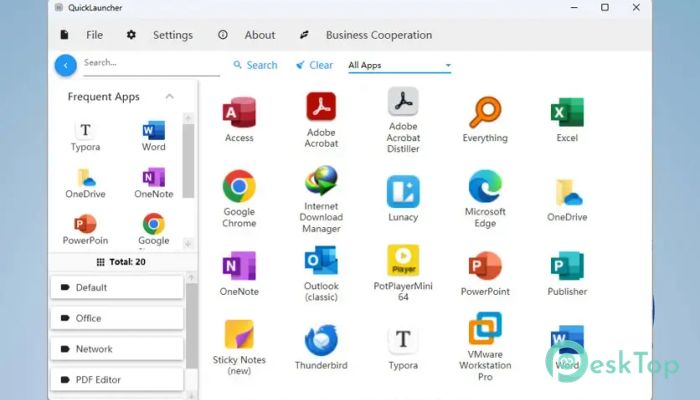Focus the Search input field
700x400 pixels.
coord(151,63)
